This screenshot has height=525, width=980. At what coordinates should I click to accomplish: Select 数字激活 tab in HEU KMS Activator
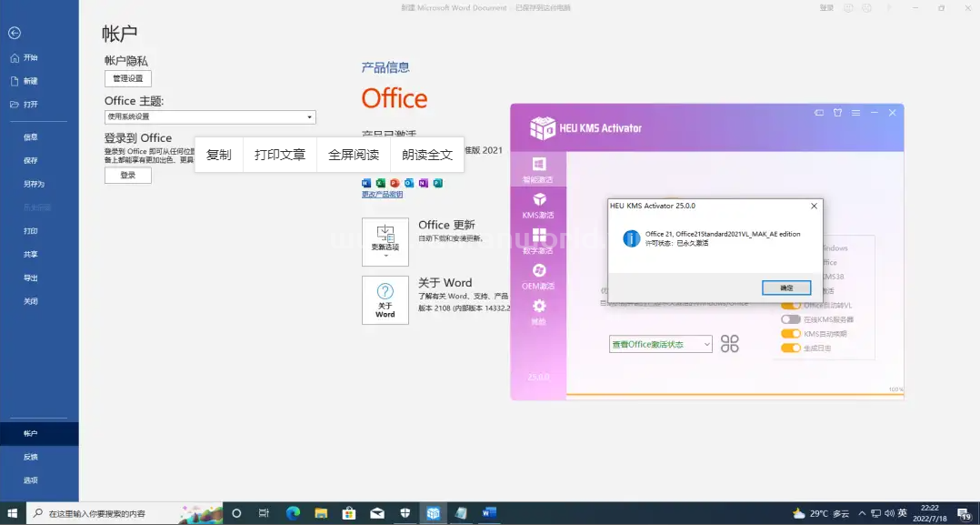click(x=538, y=241)
